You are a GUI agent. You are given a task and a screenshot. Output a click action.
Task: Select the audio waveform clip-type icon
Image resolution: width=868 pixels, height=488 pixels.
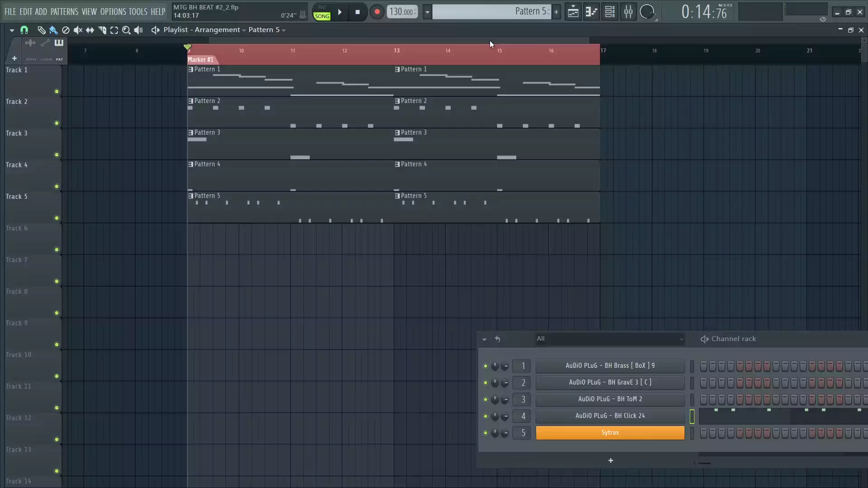tap(30, 43)
